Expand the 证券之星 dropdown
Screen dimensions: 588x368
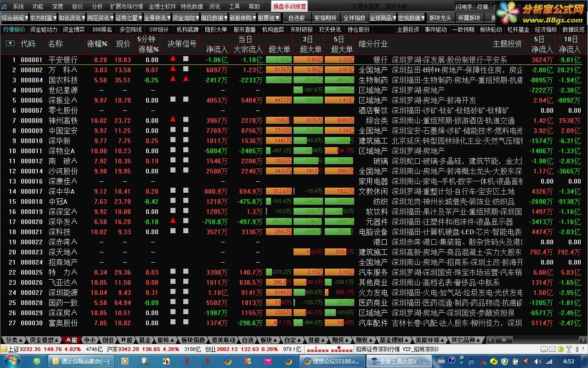[128, 18]
